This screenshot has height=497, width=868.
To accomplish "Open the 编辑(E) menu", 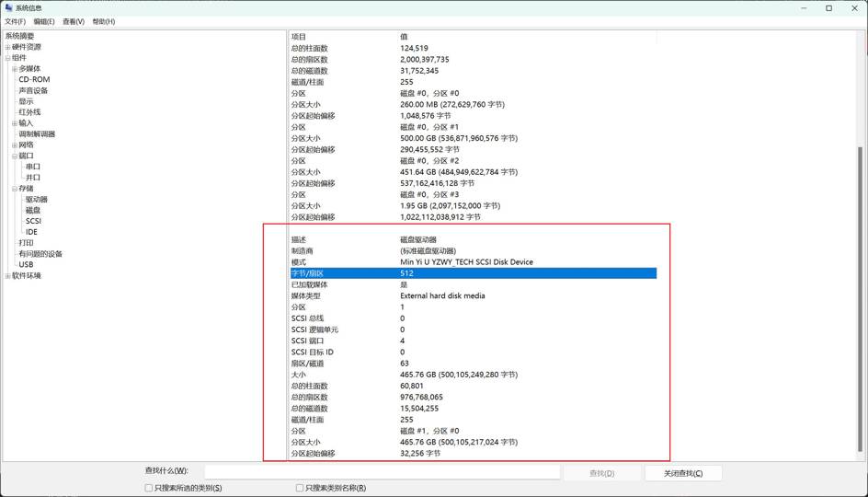I will pyautogui.click(x=44, y=21).
